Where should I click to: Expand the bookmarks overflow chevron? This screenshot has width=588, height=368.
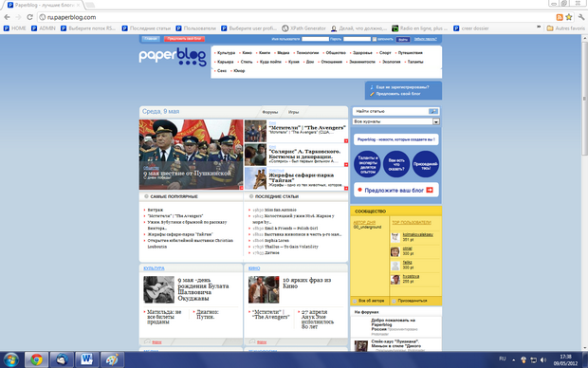click(x=539, y=28)
